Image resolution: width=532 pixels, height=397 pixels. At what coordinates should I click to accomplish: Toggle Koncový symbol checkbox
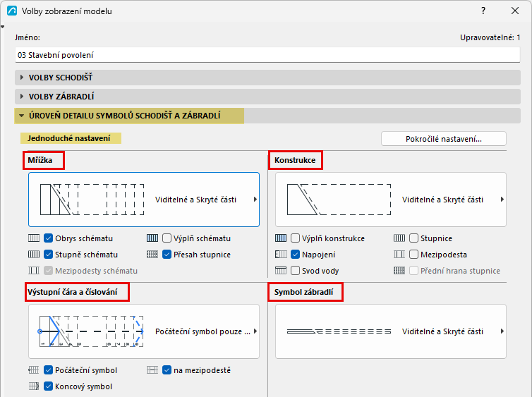(x=49, y=386)
